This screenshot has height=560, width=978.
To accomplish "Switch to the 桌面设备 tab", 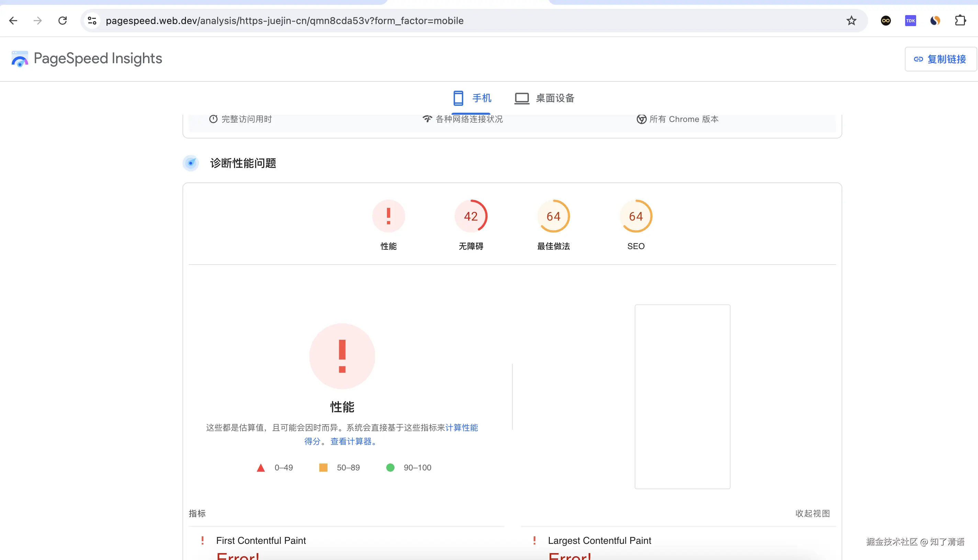I will click(544, 99).
